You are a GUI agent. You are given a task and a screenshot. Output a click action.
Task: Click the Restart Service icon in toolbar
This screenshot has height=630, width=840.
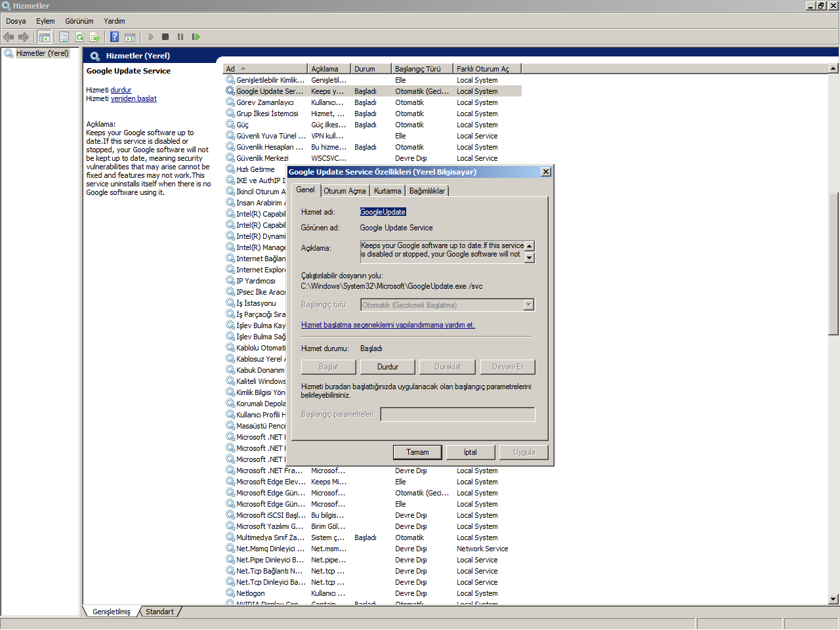[196, 37]
